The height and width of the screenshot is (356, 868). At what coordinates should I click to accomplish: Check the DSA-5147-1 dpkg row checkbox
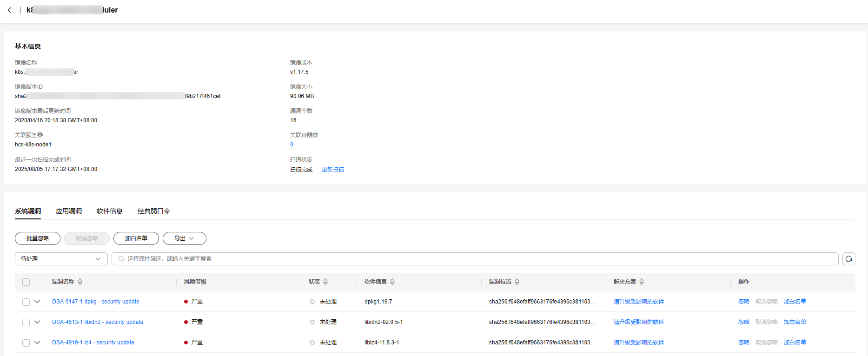[x=26, y=302]
